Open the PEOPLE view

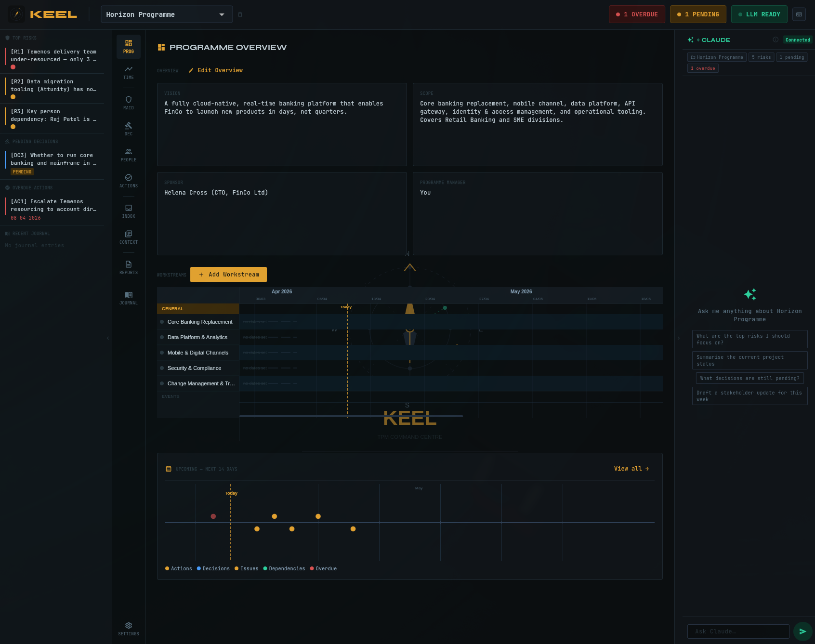pyautogui.click(x=128, y=155)
